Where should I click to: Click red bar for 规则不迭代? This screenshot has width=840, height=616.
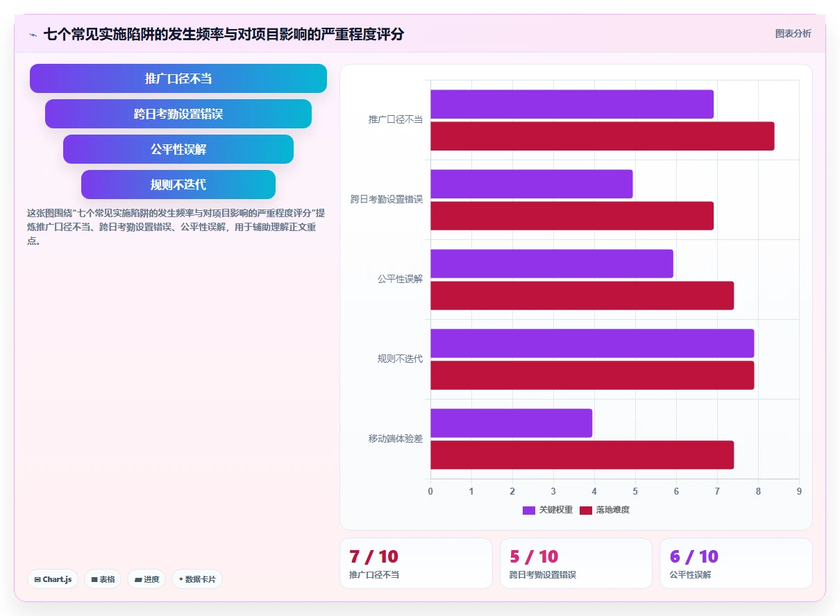pos(592,375)
